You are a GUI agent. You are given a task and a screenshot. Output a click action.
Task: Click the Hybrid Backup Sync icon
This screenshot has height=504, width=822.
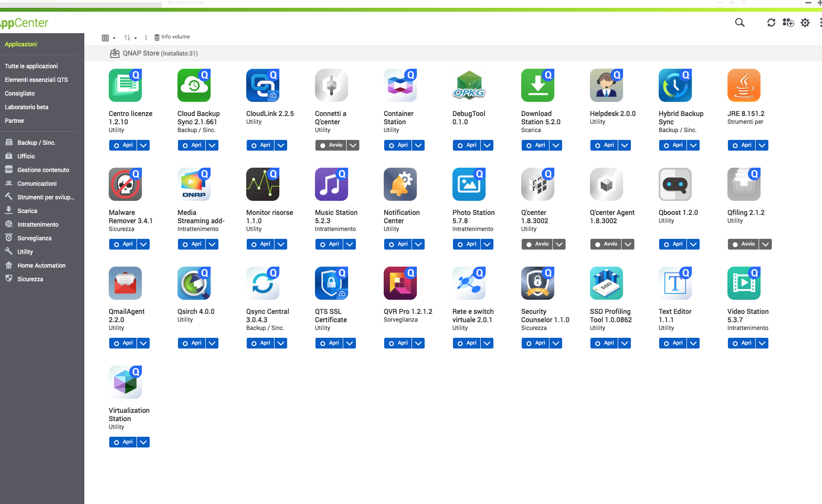pyautogui.click(x=675, y=85)
